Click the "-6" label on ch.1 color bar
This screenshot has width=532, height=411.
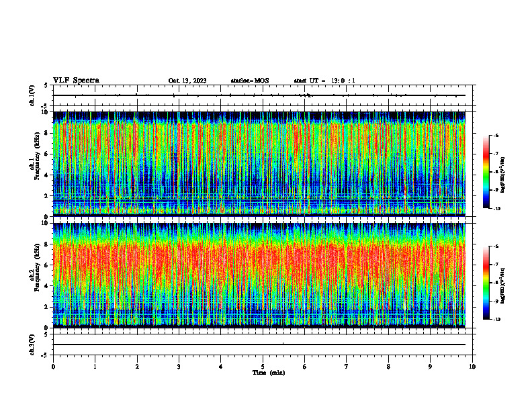496,136
